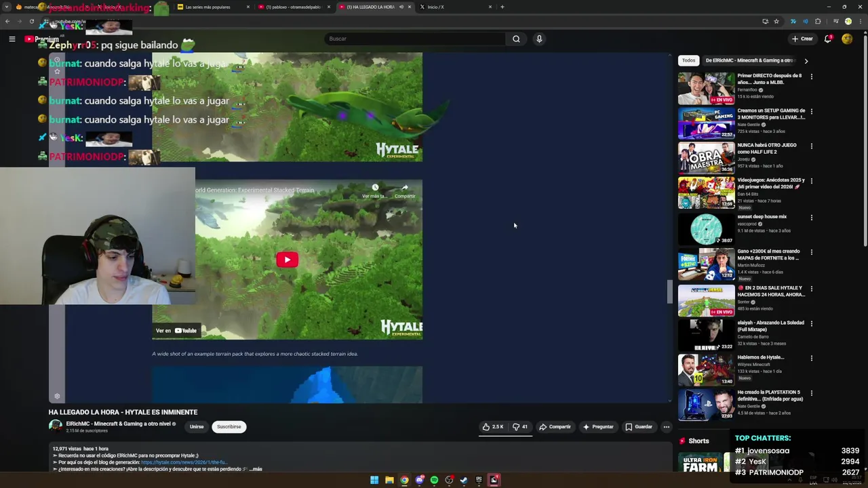Click the red play button on embedded Hytale video
868x488 pixels.
click(x=287, y=260)
